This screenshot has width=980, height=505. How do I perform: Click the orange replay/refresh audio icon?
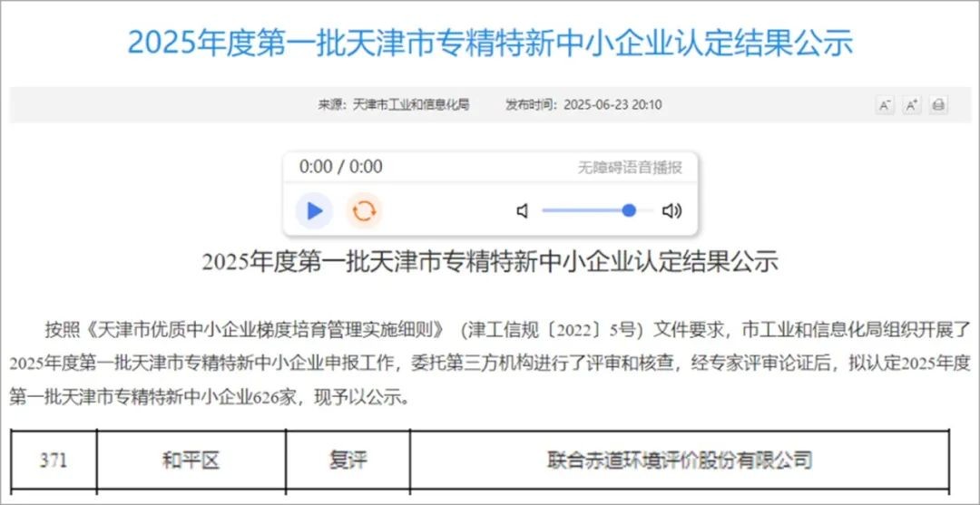point(364,211)
